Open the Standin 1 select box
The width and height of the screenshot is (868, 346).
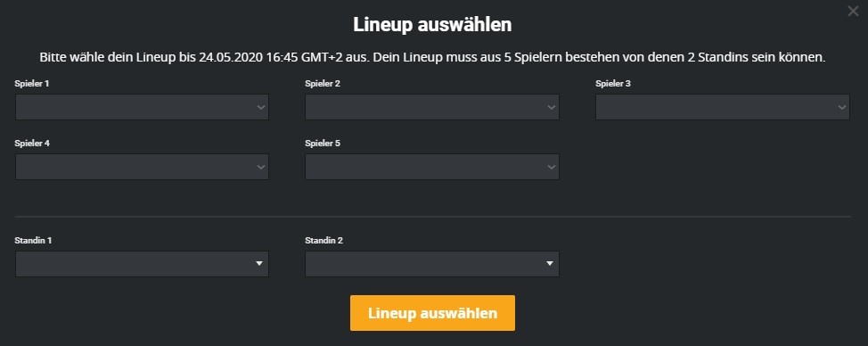(142, 264)
